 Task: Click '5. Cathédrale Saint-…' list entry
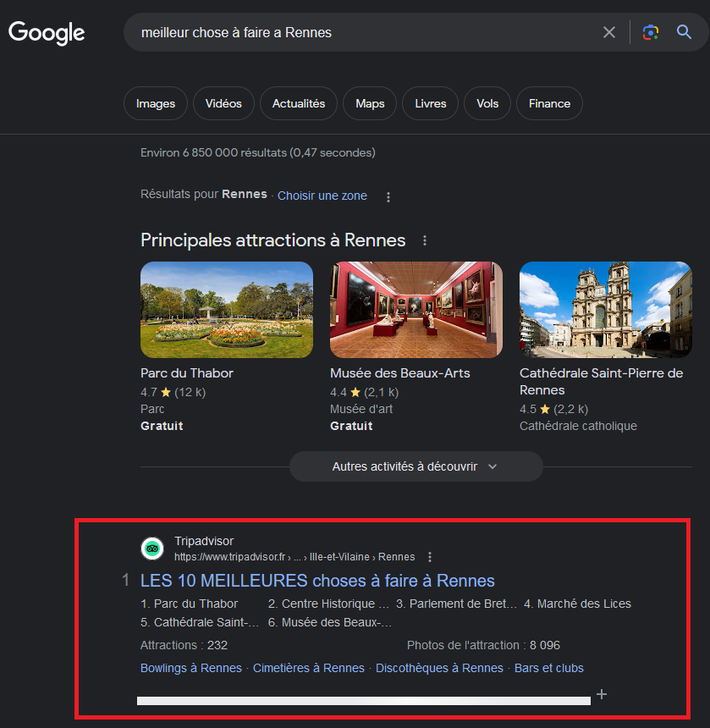pos(200,622)
